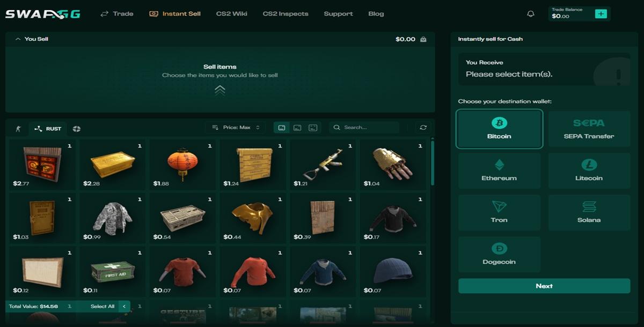Select the $1.04 golden gloves item
Image resolution: width=644 pixels, height=327 pixels.
click(393, 165)
